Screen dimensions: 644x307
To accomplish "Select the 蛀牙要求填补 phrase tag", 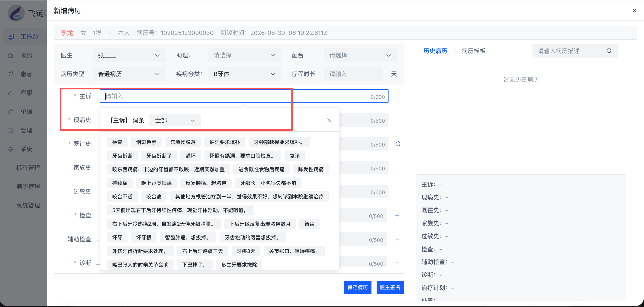I will tap(225, 142).
